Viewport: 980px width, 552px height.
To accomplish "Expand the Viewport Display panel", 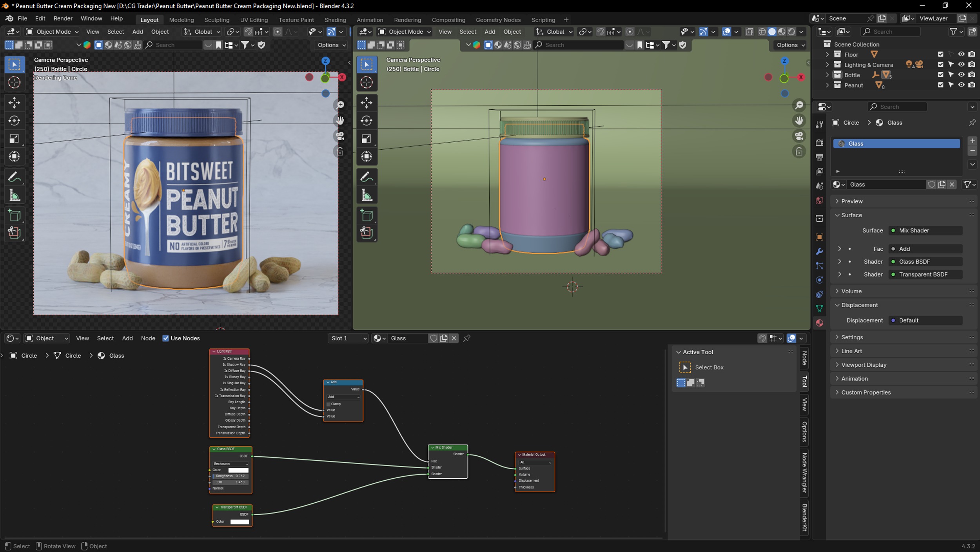I will click(903, 365).
